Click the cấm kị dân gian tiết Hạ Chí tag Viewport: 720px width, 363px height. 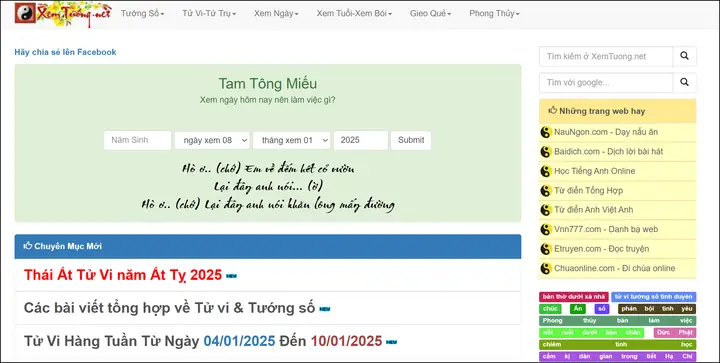click(618, 357)
